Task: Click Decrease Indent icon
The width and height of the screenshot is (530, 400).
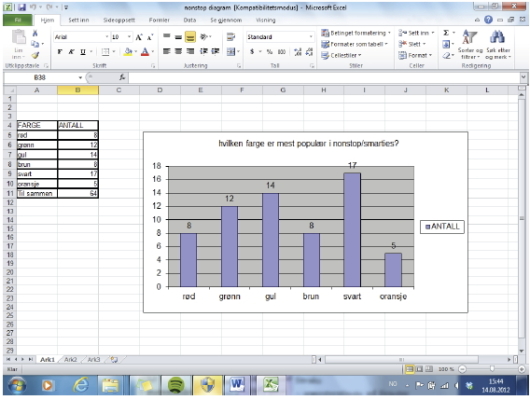Action: [x=203, y=51]
